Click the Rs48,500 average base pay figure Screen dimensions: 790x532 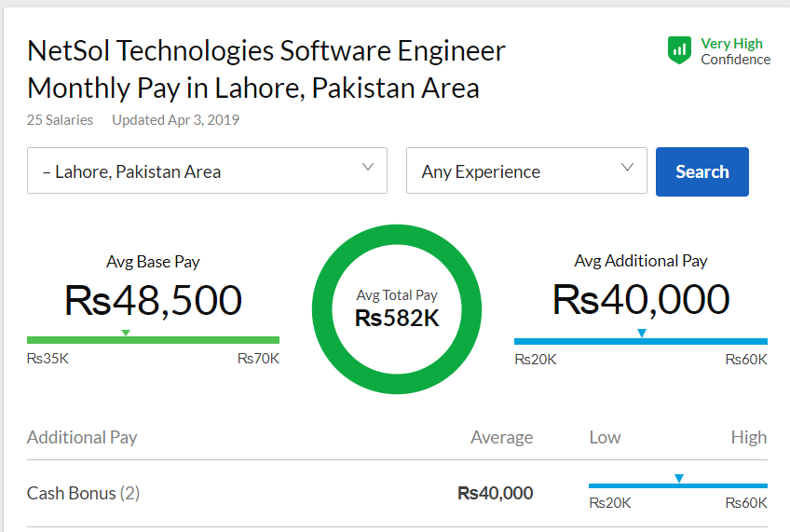pyautogui.click(x=153, y=300)
